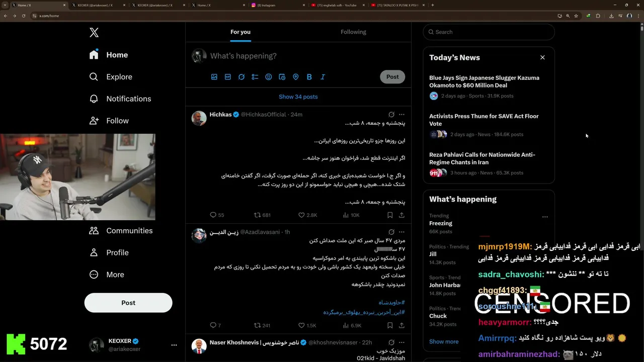Bookmark this page with star icon
Screen dimensions: 644x362
coord(576,16)
